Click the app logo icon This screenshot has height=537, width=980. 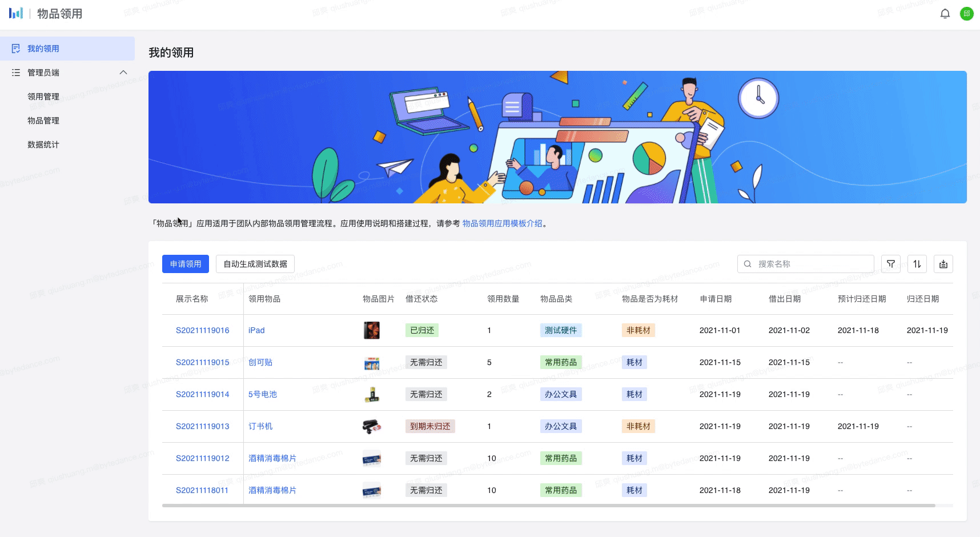[16, 13]
